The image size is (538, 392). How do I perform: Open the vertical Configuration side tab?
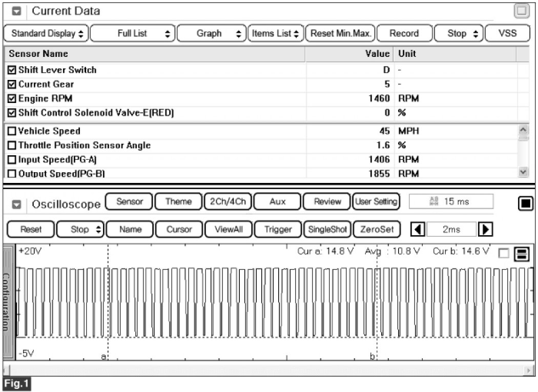(8, 302)
